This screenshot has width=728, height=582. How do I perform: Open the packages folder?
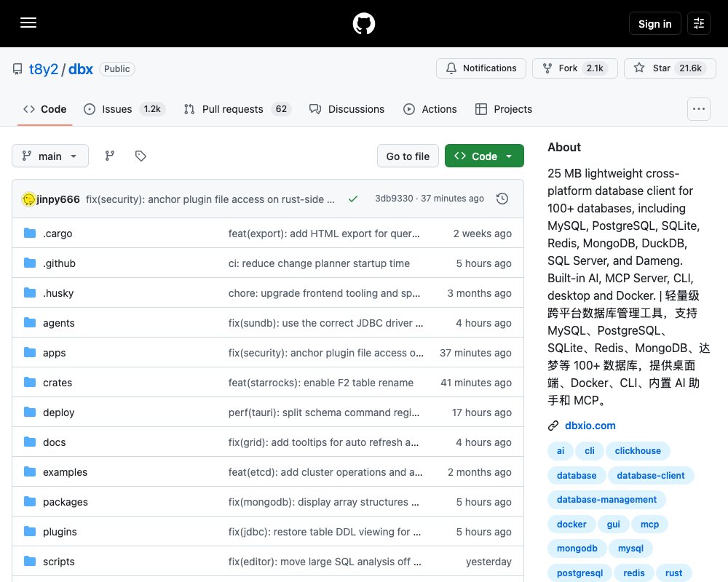66,502
